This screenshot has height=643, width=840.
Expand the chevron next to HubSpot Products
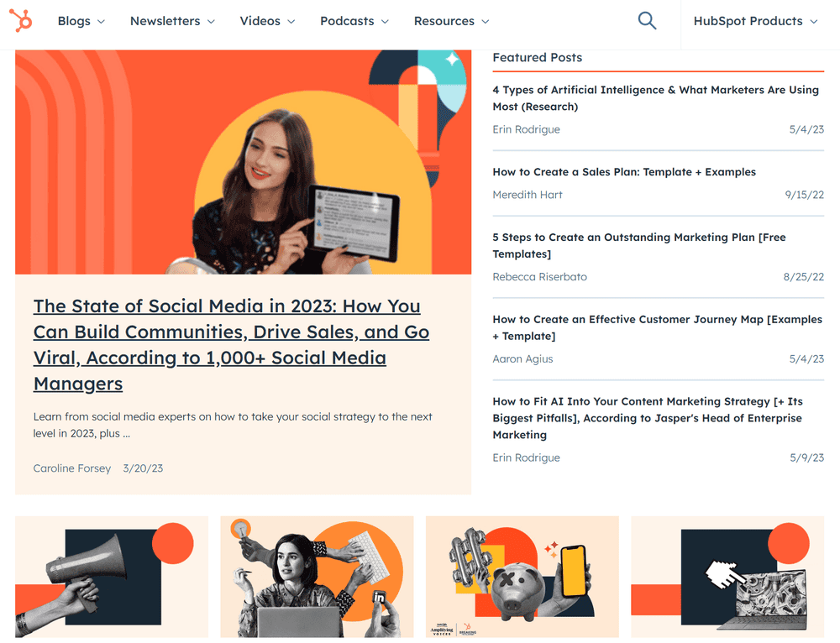[814, 22]
